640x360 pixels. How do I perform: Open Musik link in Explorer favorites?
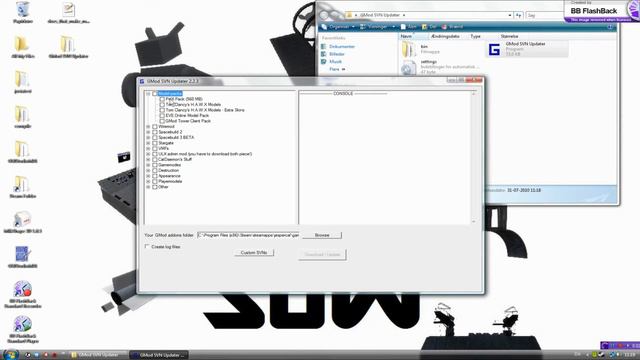[335, 61]
